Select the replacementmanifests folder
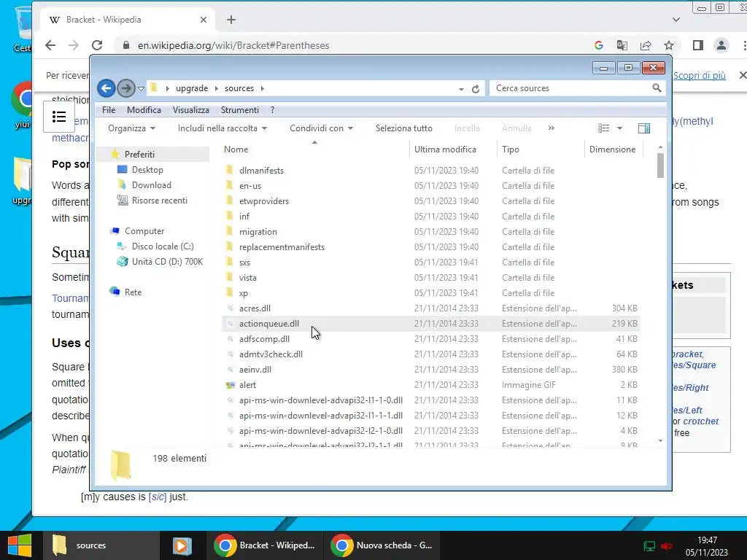 (282, 246)
